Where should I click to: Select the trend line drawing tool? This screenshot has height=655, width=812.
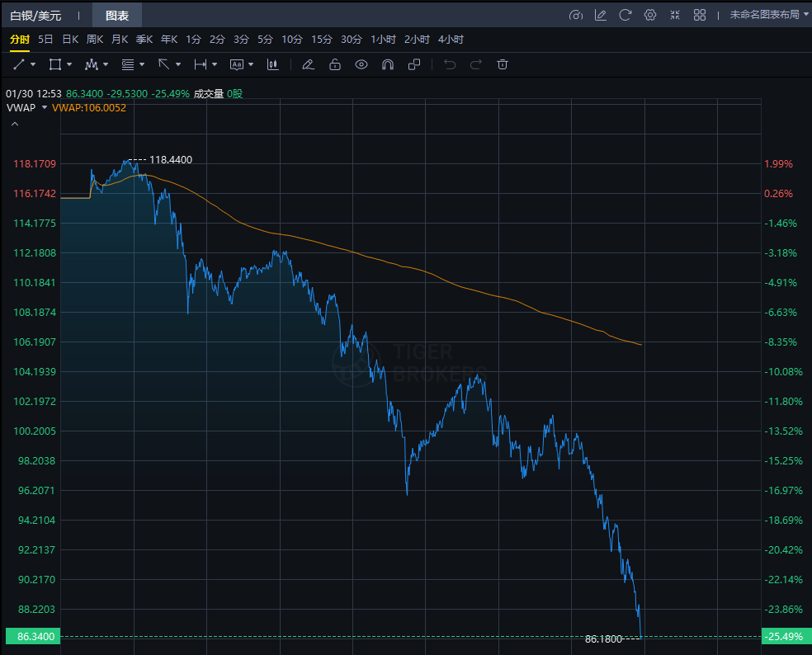(x=19, y=64)
